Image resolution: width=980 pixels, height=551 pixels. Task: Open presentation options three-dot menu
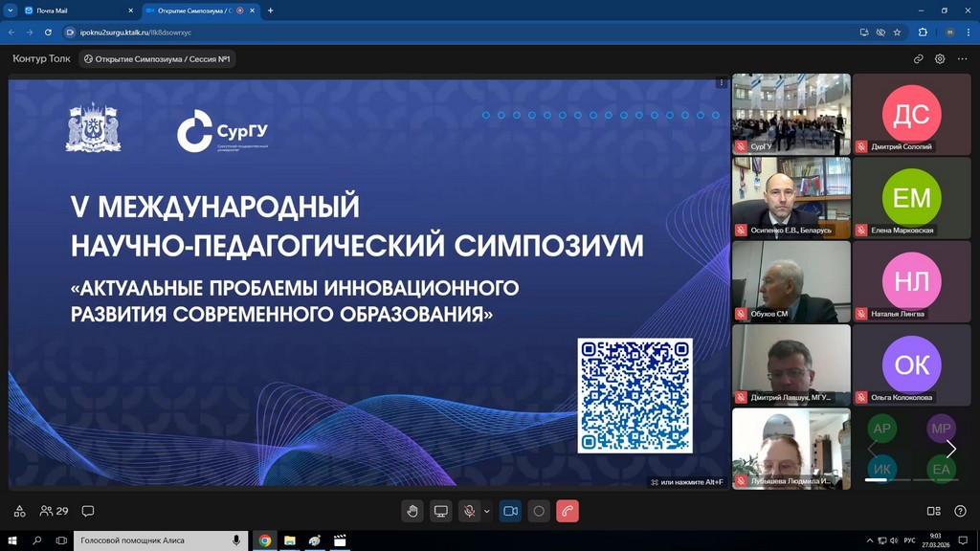(722, 83)
